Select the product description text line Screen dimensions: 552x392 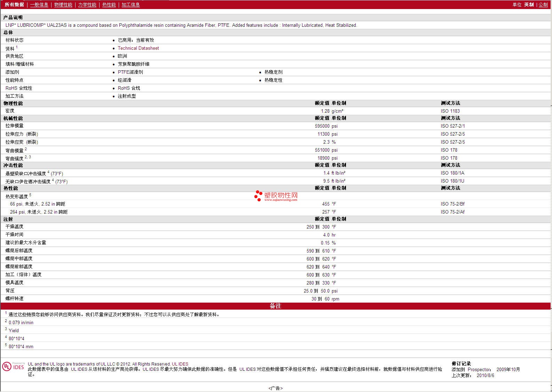point(181,25)
